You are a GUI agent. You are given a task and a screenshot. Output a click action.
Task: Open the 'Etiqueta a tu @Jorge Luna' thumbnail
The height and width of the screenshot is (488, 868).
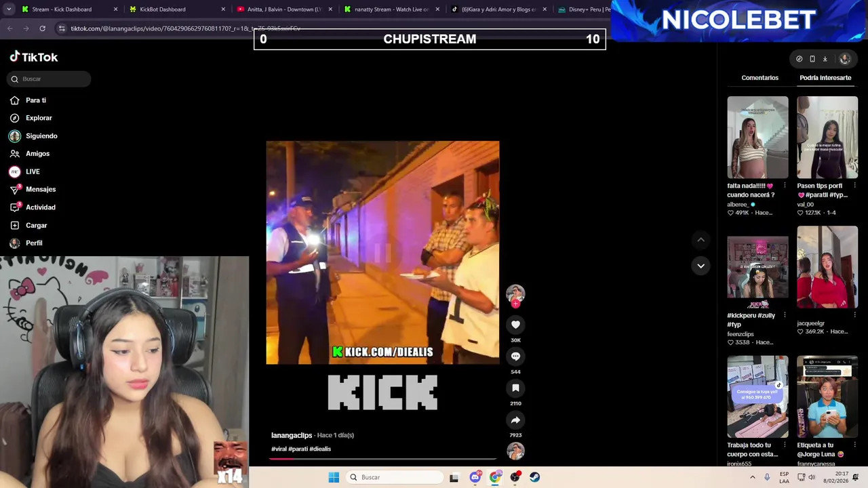click(x=827, y=397)
